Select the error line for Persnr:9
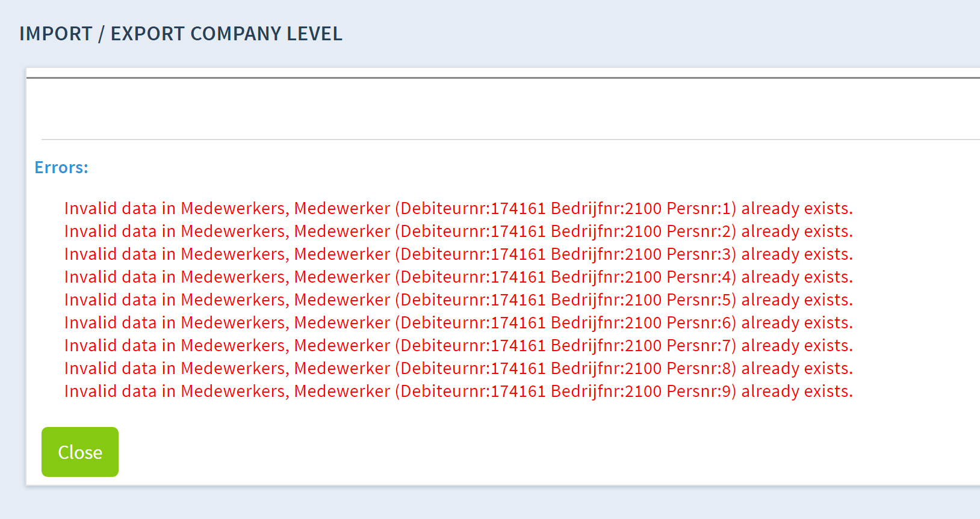This screenshot has height=519, width=980. pyautogui.click(x=459, y=391)
